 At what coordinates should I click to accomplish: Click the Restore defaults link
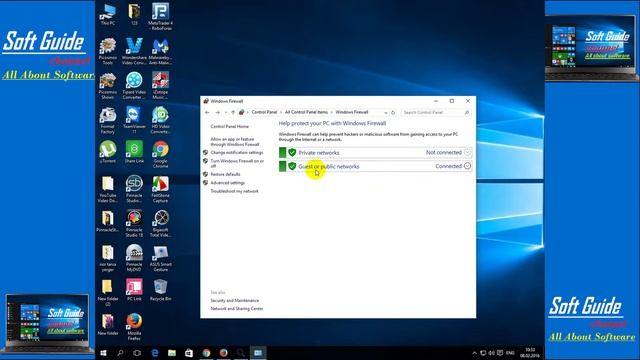[225, 174]
